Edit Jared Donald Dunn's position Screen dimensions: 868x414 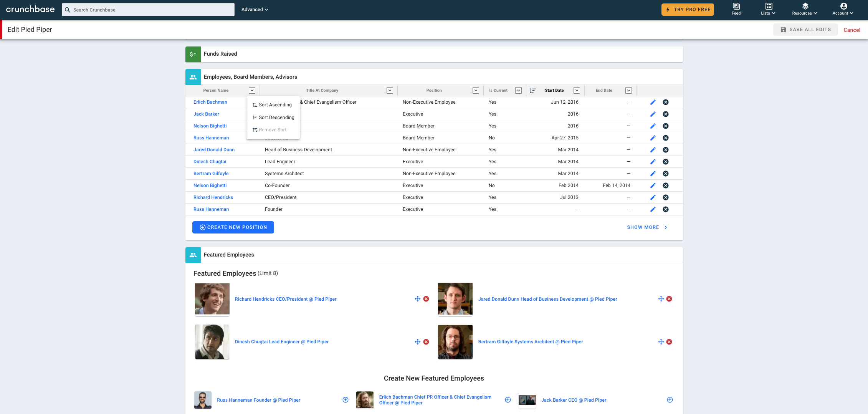click(x=653, y=150)
